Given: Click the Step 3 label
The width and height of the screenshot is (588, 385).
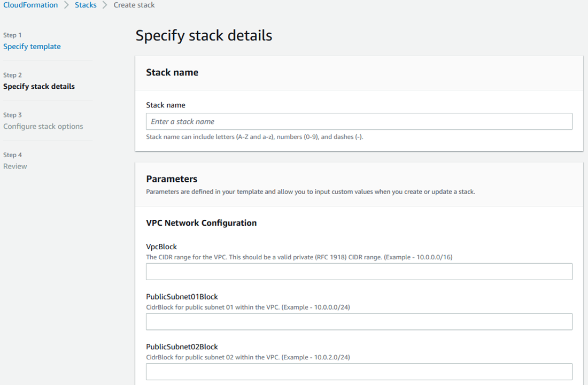Looking at the screenshot, I should (12, 115).
